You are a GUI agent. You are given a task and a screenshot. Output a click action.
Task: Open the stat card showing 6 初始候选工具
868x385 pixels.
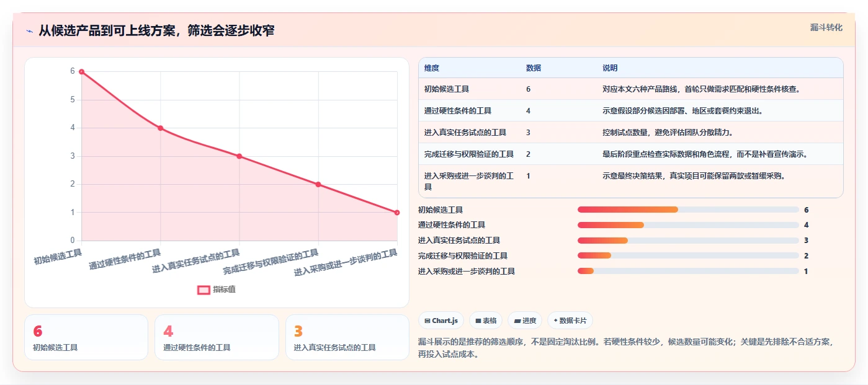pyautogui.click(x=86, y=337)
